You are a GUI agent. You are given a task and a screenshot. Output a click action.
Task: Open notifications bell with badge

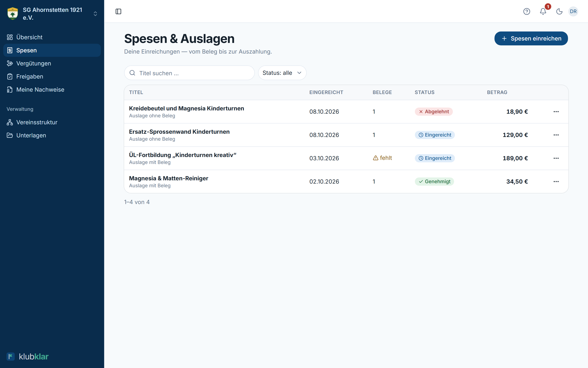[x=543, y=11]
